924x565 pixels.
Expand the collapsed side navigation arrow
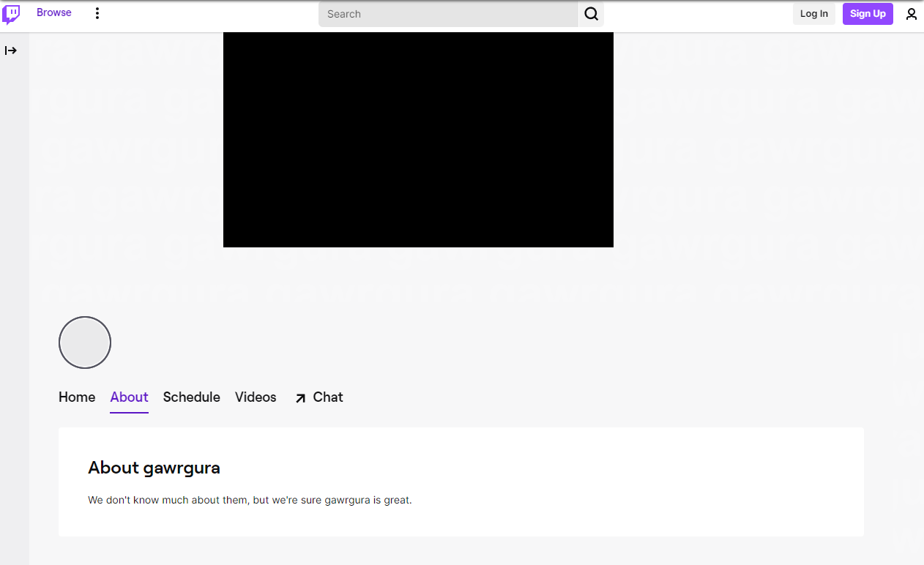(11, 50)
